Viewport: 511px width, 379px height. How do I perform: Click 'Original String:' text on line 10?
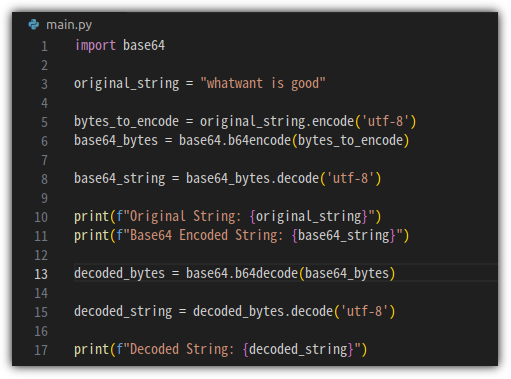click(x=185, y=216)
